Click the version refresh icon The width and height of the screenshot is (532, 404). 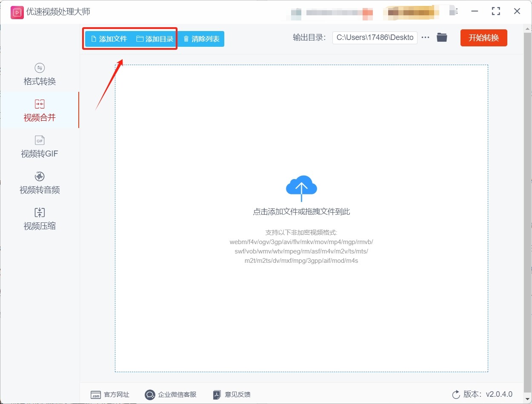point(456,394)
